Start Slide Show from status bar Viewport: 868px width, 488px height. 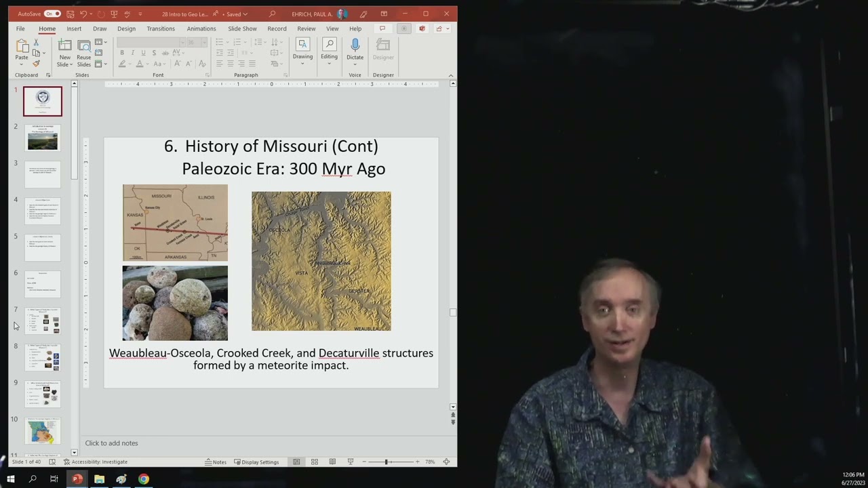(x=350, y=462)
